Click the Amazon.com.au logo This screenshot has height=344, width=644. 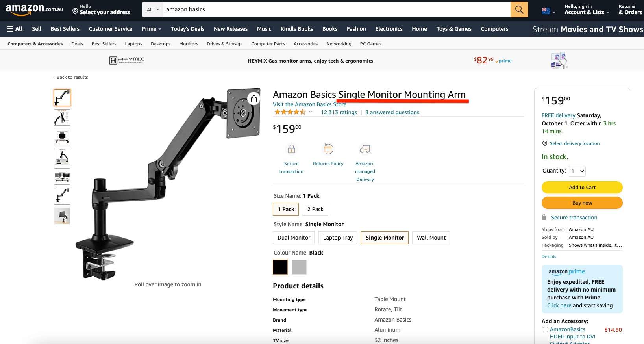(35, 9)
